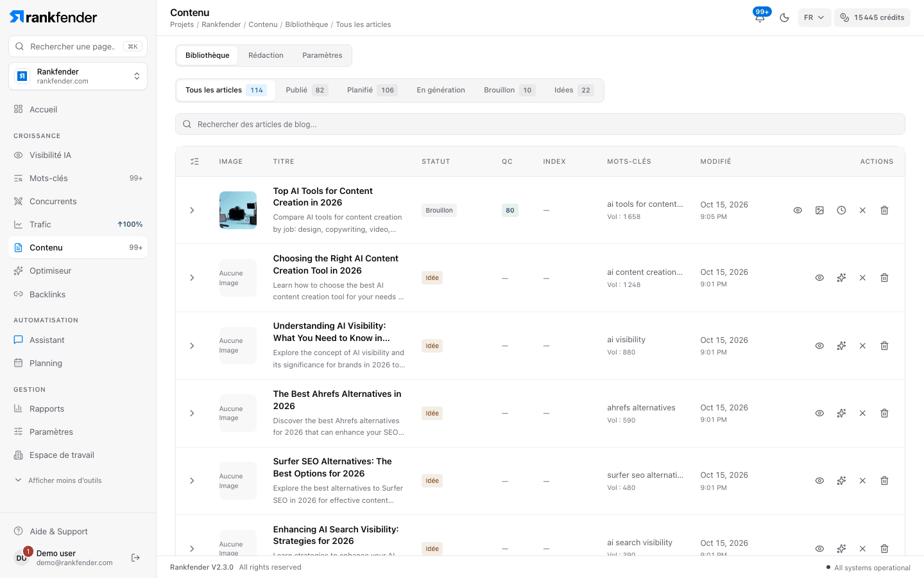This screenshot has width=924, height=578.
Task: Open Mots-clés in sidebar
Action: pos(78,178)
